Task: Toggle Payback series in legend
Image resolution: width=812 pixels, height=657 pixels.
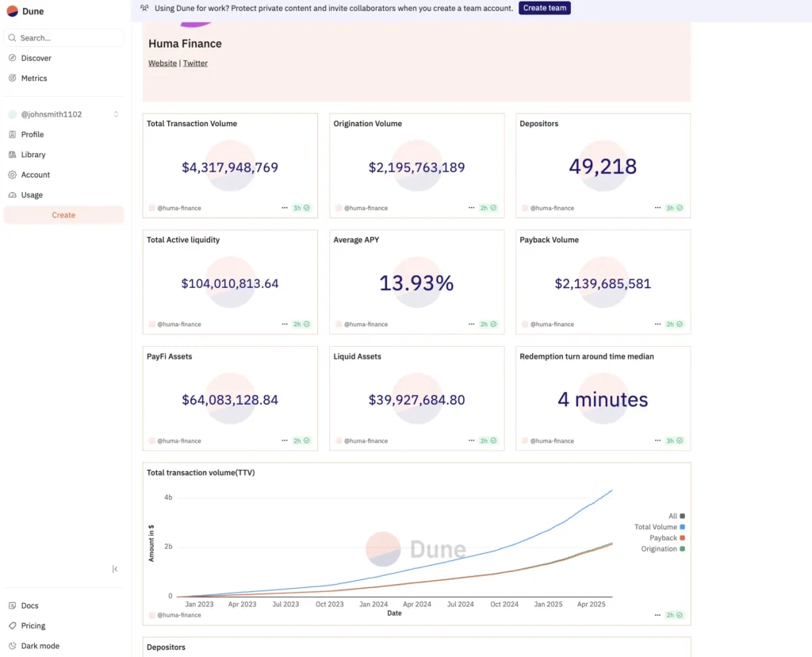Action: pyautogui.click(x=667, y=538)
